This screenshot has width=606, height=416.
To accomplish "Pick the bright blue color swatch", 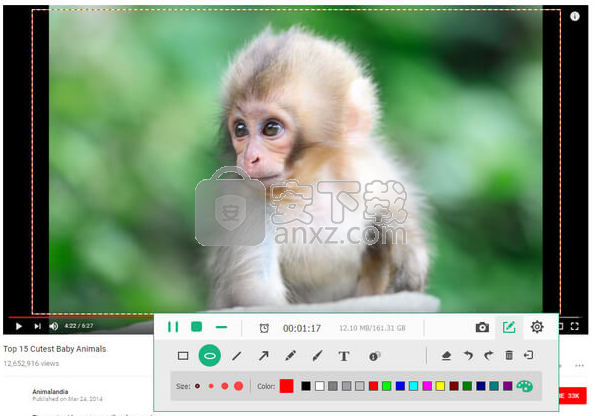I will (400, 386).
